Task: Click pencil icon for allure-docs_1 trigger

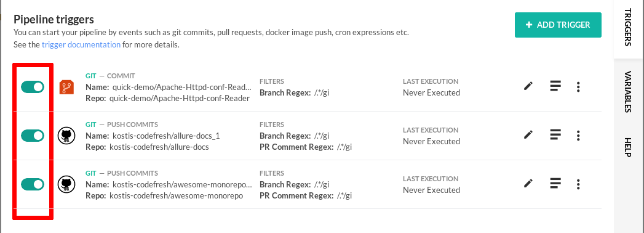Action: click(x=528, y=135)
